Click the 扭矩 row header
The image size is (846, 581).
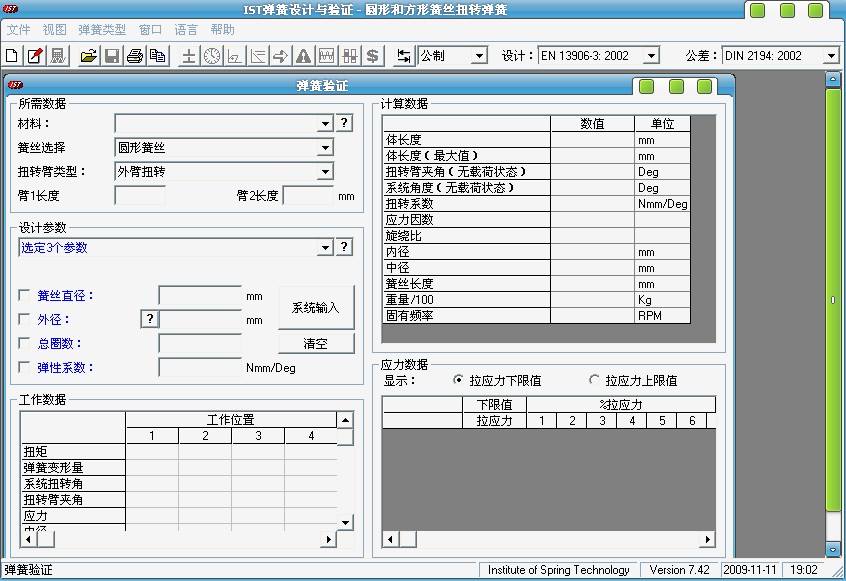[73, 451]
